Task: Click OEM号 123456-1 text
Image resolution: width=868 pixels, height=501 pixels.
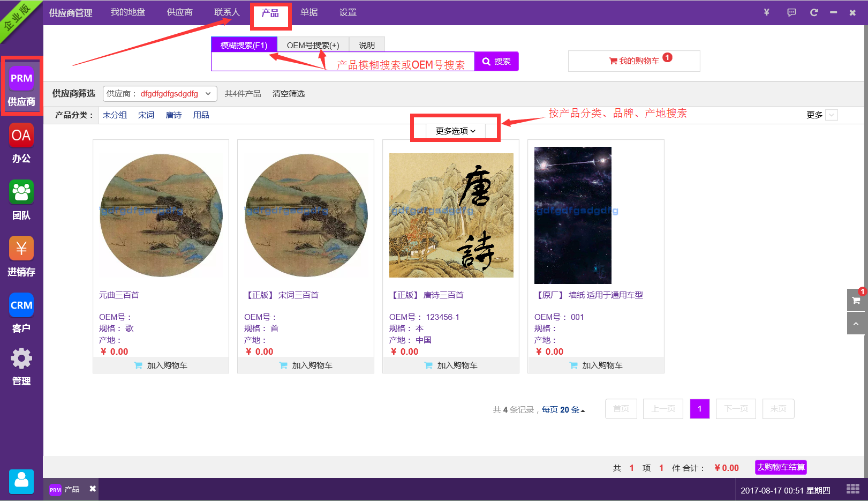Action: point(424,317)
